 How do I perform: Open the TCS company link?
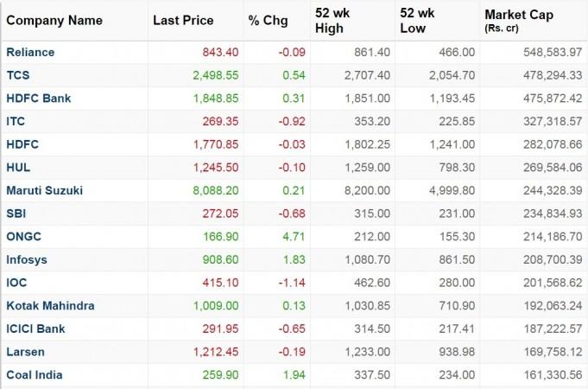coord(17,75)
